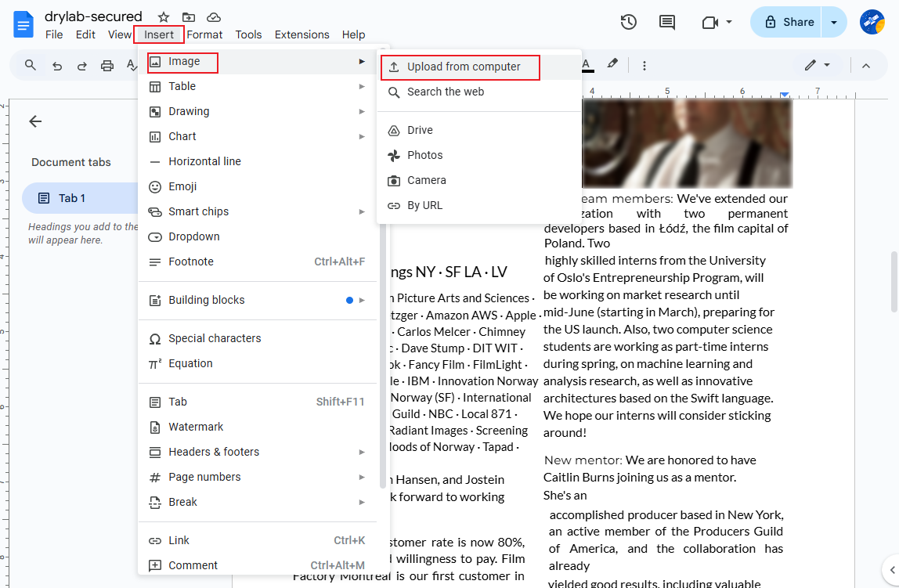This screenshot has height=588, width=899.
Task: Start a video call with the camera icon
Action: (x=709, y=23)
